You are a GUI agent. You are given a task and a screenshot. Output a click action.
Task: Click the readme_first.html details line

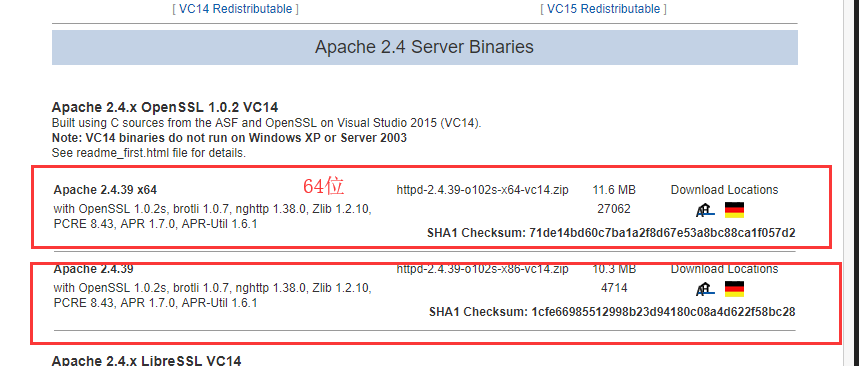(148, 153)
